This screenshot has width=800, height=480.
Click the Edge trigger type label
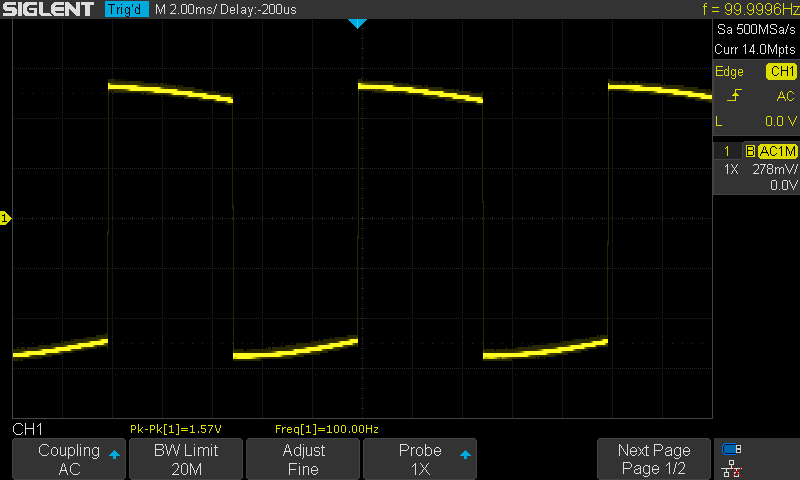729,72
